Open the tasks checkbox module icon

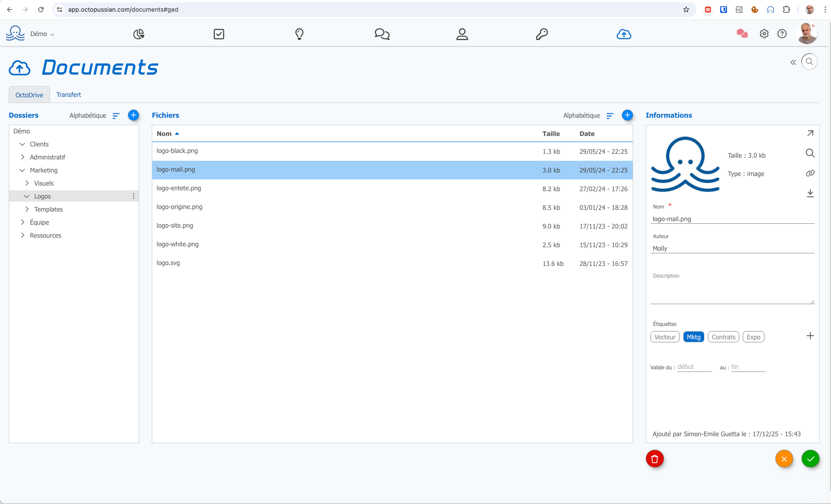[x=219, y=34]
